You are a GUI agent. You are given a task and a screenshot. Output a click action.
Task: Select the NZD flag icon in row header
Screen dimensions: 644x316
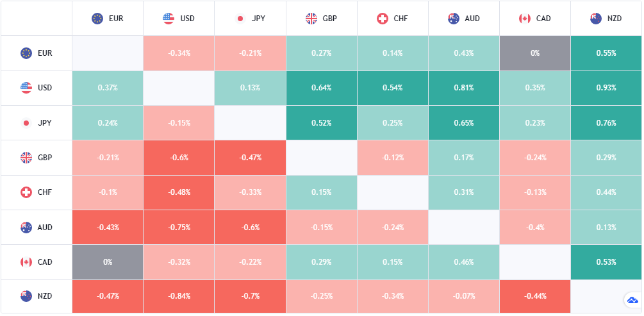coord(26,296)
